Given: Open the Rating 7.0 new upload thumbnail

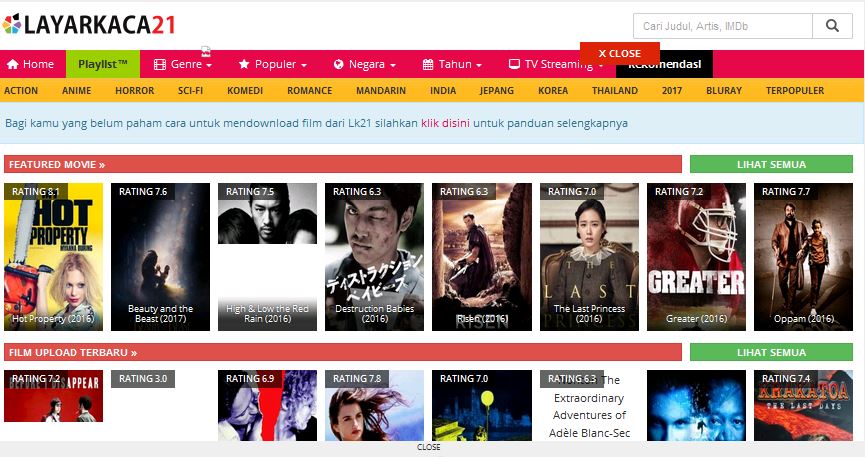Looking at the screenshot, I should pyautogui.click(x=482, y=406).
